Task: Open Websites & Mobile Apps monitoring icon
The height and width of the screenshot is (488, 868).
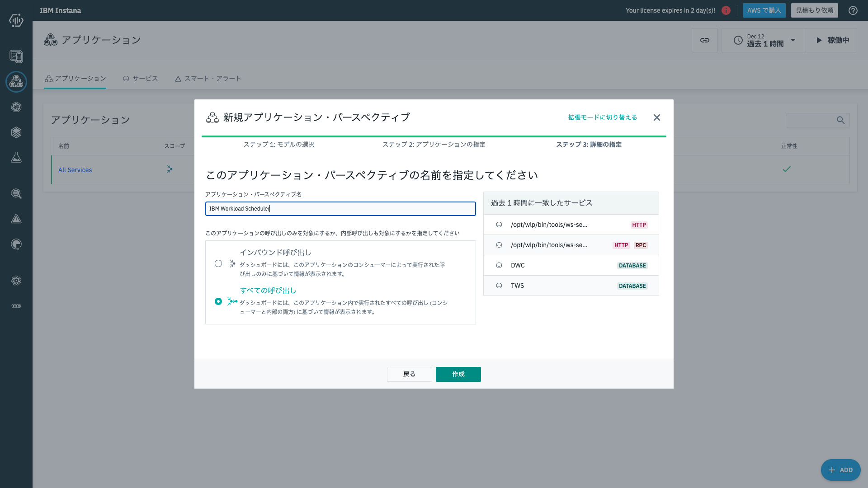Action: coord(16,56)
